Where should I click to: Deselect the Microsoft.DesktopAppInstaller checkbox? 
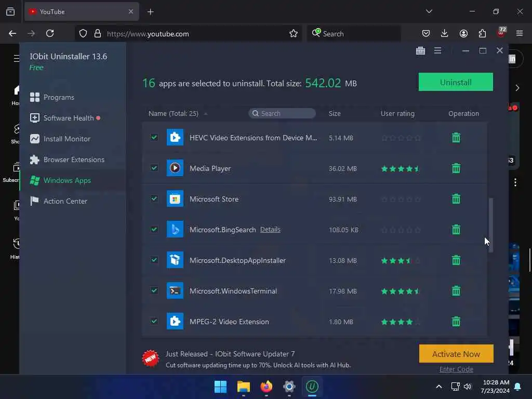click(154, 260)
